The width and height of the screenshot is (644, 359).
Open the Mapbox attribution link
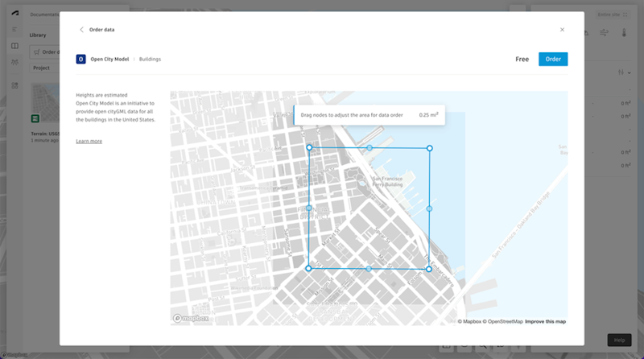[x=469, y=322]
